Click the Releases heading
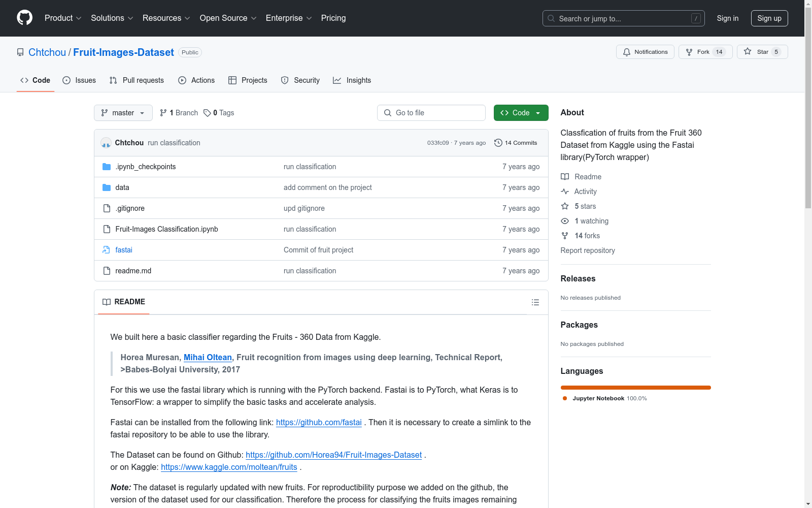 (x=578, y=278)
